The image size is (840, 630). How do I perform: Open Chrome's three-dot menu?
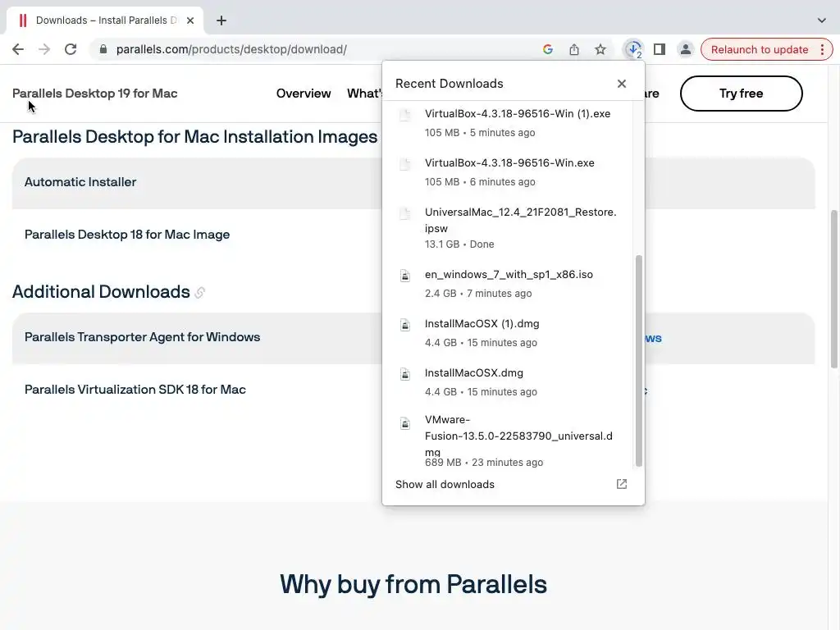(x=822, y=49)
